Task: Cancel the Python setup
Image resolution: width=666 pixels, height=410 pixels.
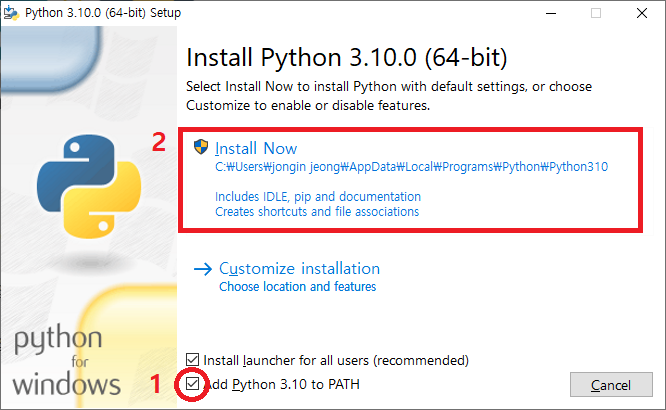Action: [x=611, y=385]
